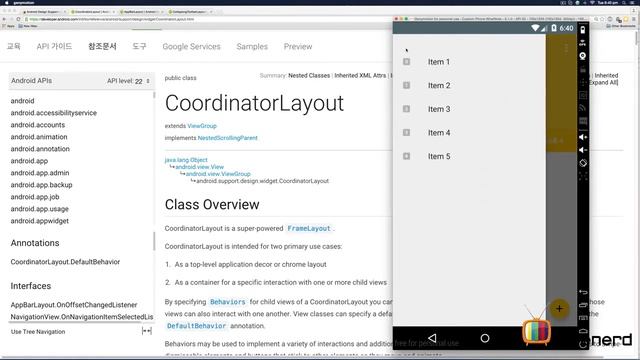Image resolution: width=640 pixels, height=360 pixels.
Task: Open the 도구 tab
Action: [x=139, y=47]
